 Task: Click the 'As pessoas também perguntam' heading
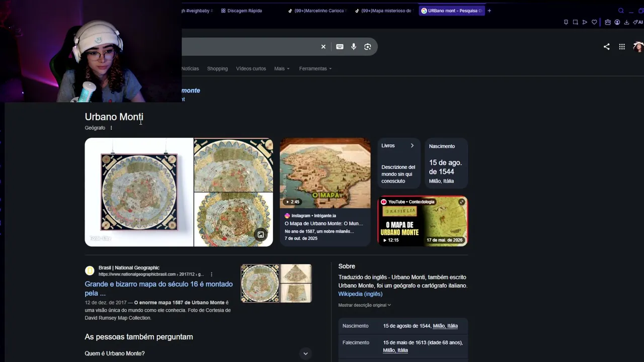pyautogui.click(x=139, y=337)
